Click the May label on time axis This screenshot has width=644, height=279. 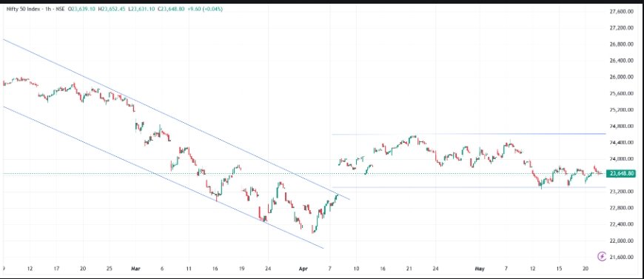(x=480, y=269)
